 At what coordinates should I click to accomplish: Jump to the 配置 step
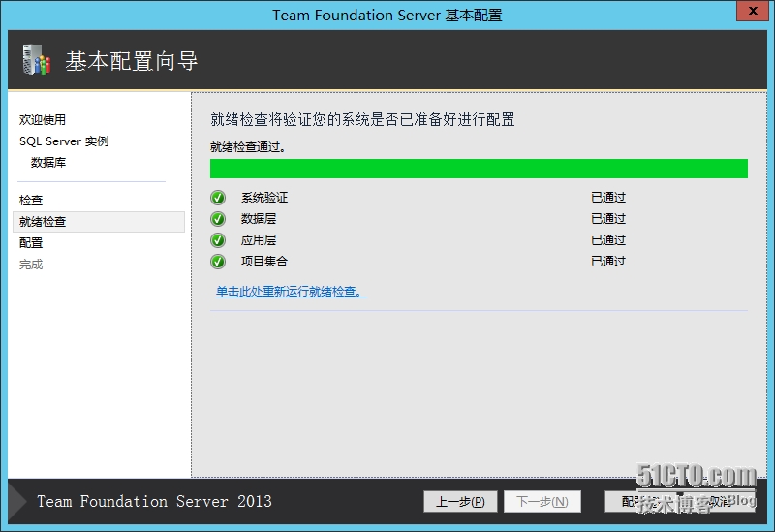point(31,243)
